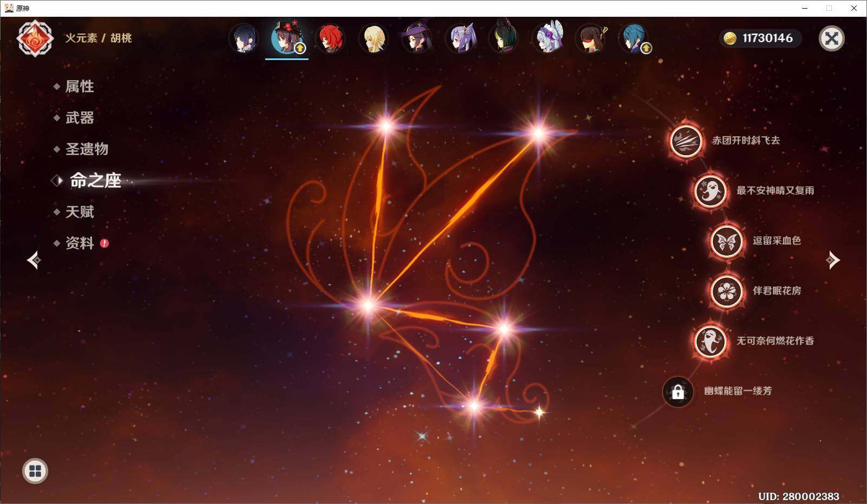Click the 逗留采血色 constellation label

point(777,241)
